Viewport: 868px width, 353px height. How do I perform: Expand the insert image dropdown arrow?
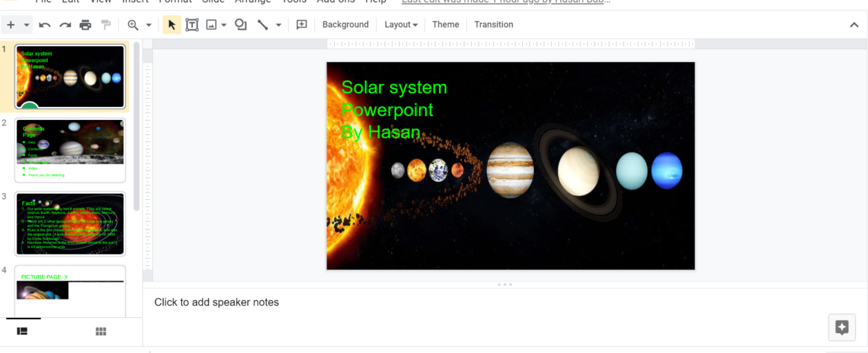(224, 25)
